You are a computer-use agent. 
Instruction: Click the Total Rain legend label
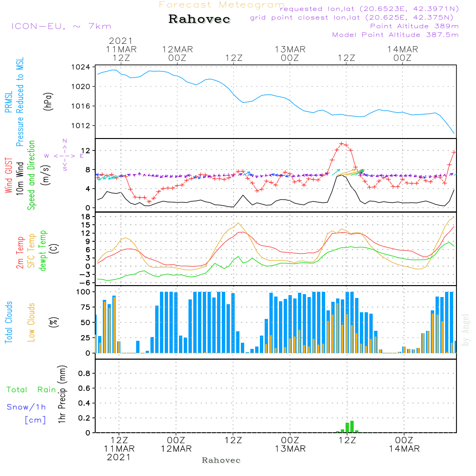click(x=31, y=389)
